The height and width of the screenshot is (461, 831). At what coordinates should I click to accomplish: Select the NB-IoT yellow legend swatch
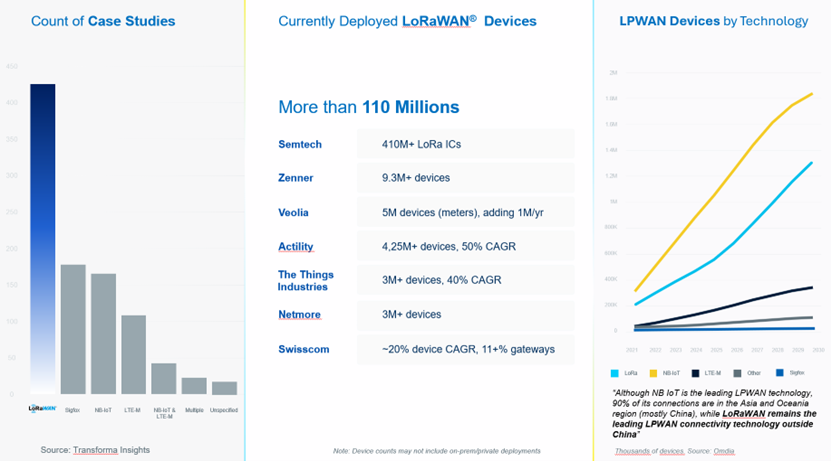[653, 373]
